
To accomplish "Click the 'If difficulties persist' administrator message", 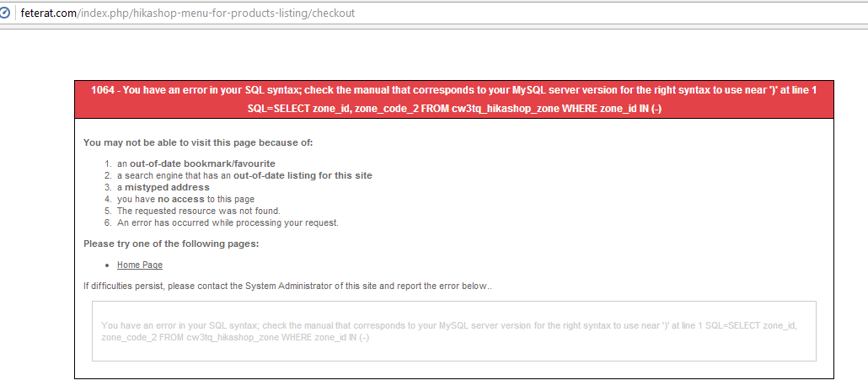I will 287,286.
